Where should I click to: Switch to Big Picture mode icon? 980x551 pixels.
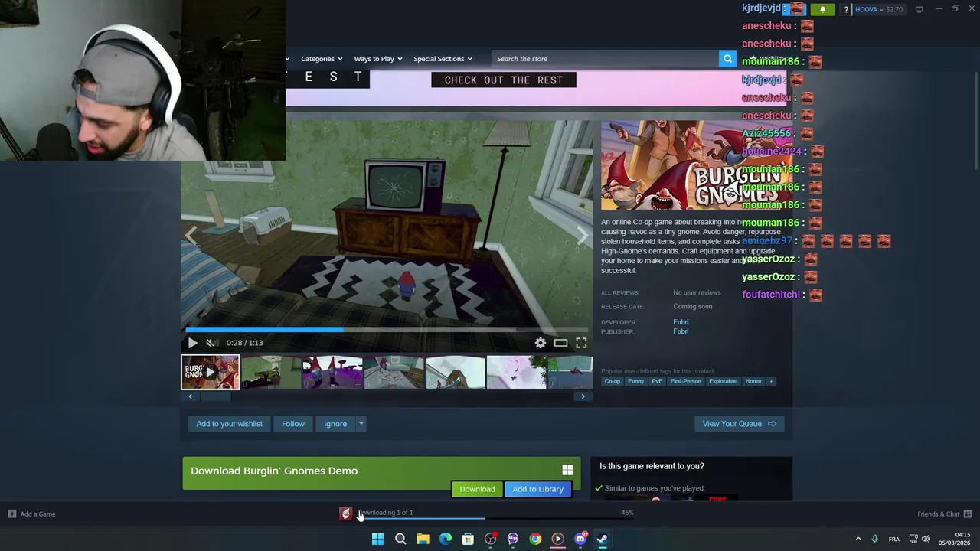[x=919, y=9]
